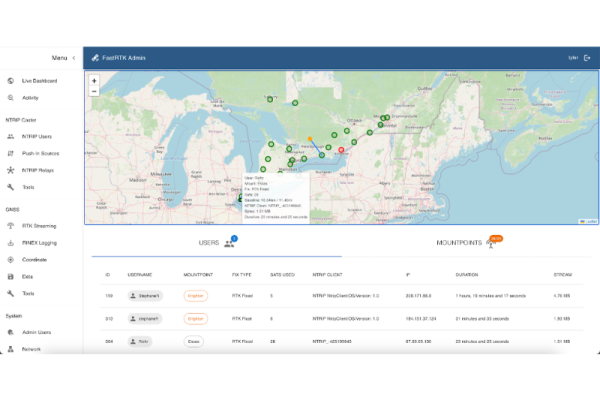Click the '23 minutes and 25 seconds' duration cell
Screen dimensions: 600x400
pyautogui.click(x=482, y=341)
